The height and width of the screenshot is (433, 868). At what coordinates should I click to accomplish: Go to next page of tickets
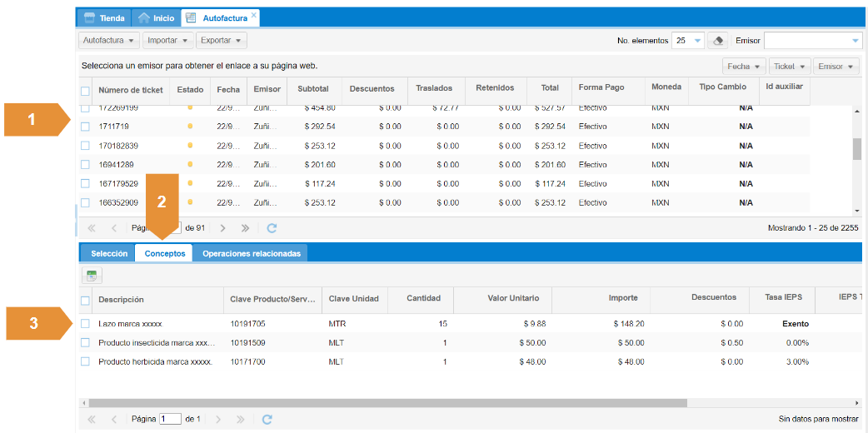coord(222,227)
